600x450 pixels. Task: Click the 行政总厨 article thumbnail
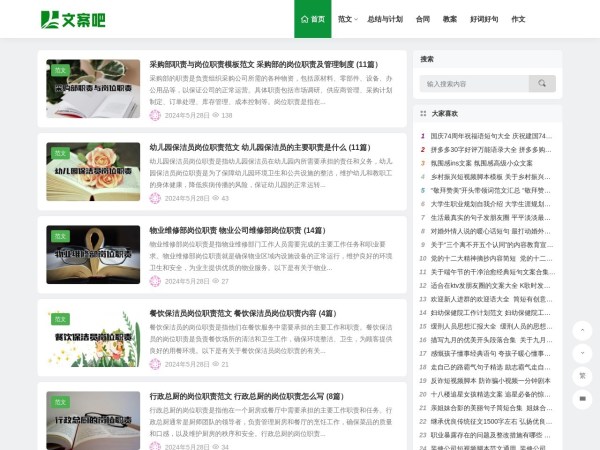coord(93,420)
